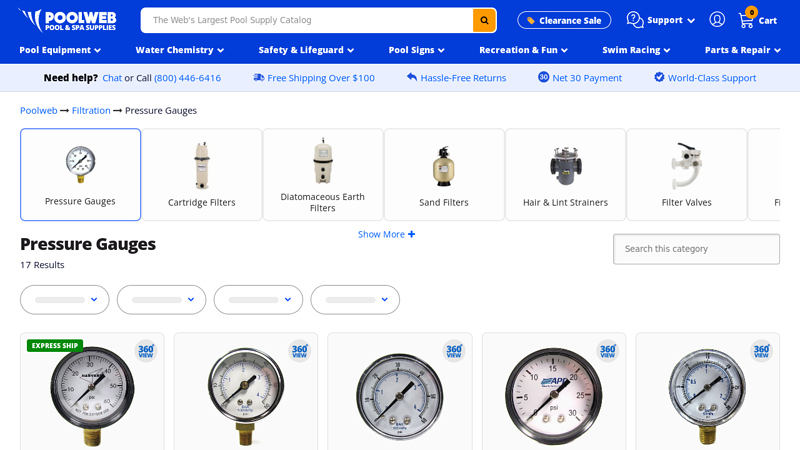Click the Show More plus icon

click(412, 234)
